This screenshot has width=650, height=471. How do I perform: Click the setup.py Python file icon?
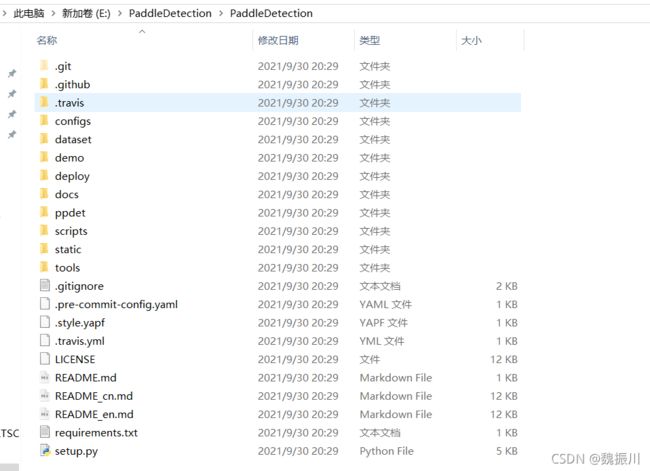point(45,450)
